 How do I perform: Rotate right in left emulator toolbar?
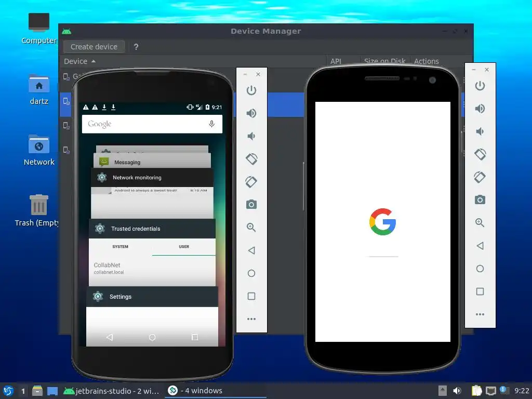click(251, 181)
